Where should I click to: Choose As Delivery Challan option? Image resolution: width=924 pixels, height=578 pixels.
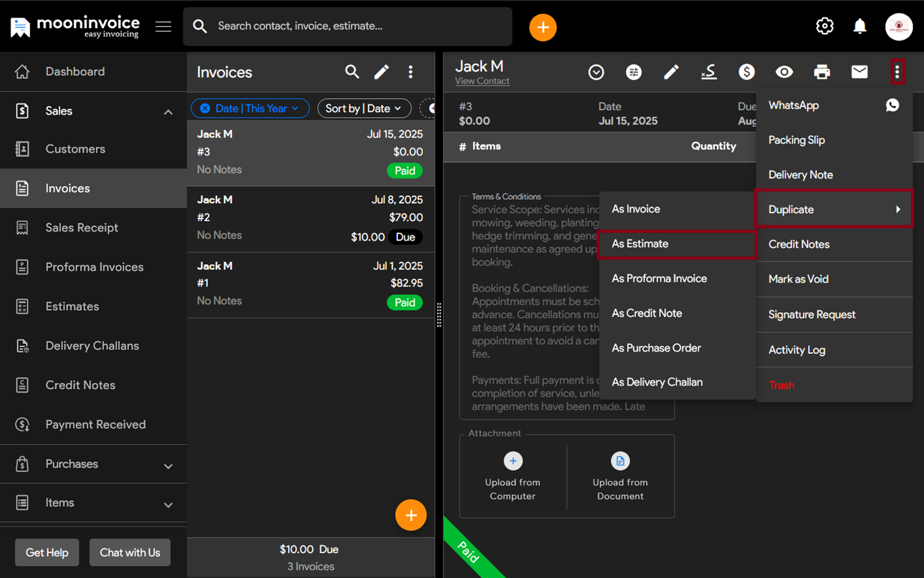click(677, 382)
